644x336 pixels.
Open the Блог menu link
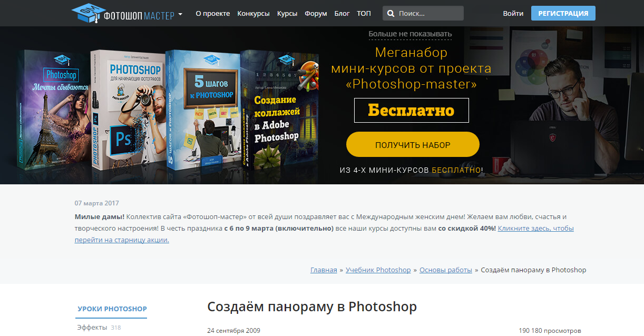click(x=342, y=13)
